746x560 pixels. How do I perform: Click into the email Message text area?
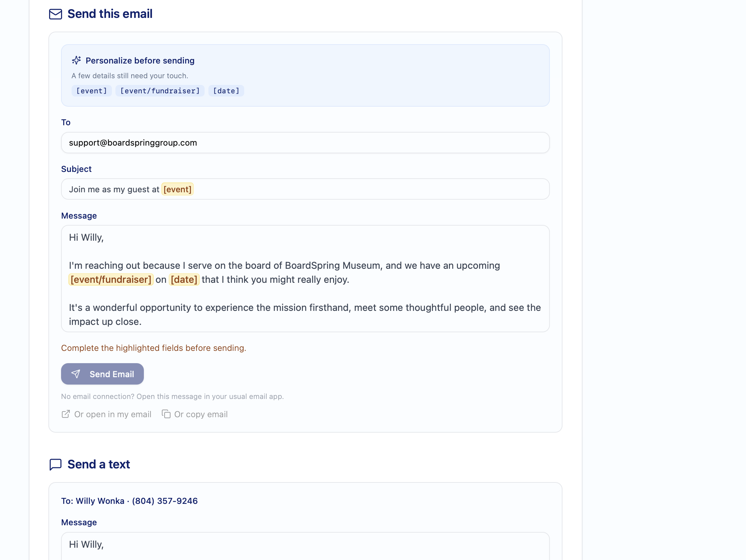pos(305,279)
